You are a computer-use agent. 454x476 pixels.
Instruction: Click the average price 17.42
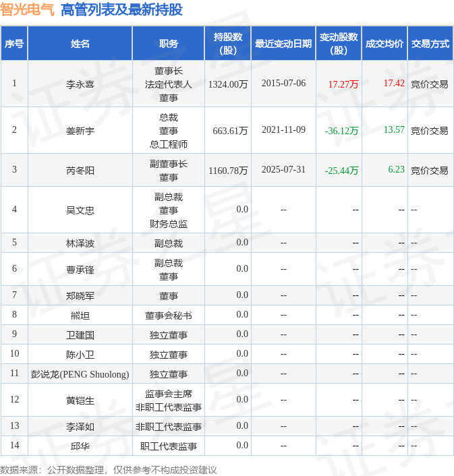tap(394, 83)
